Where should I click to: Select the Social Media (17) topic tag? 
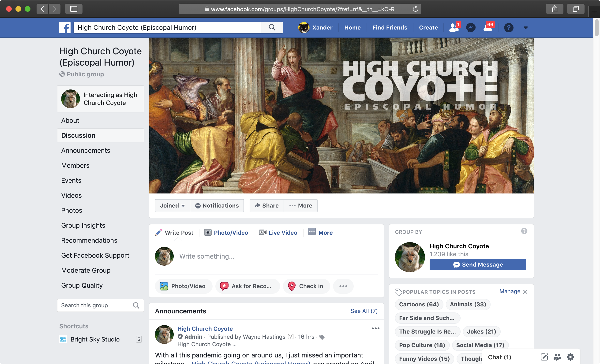[x=480, y=345]
